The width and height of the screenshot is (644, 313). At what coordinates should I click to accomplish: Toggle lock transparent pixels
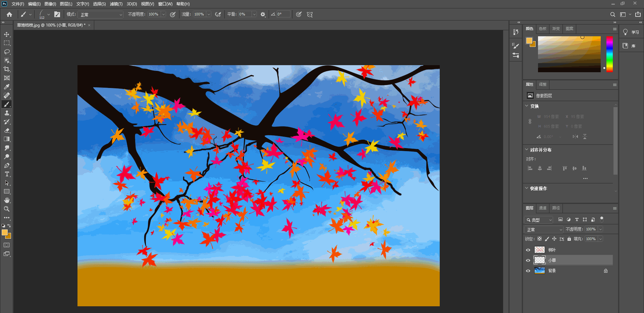[x=539, y=239]
